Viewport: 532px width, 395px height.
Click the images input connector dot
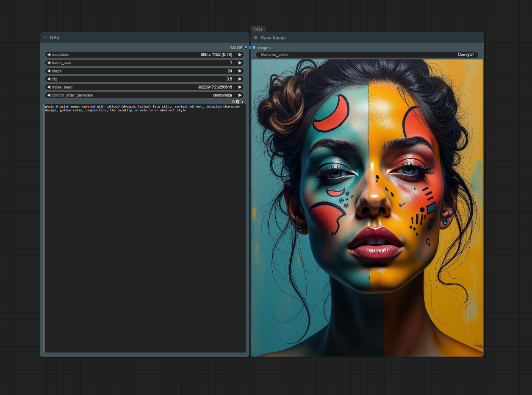pyautogui.click(x=254, y=47)
